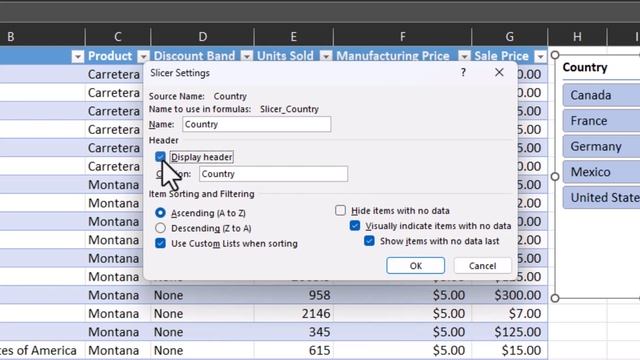Filter slicer by Canada
This screenshot has height=360, width=640.
[x=601, y=95]
